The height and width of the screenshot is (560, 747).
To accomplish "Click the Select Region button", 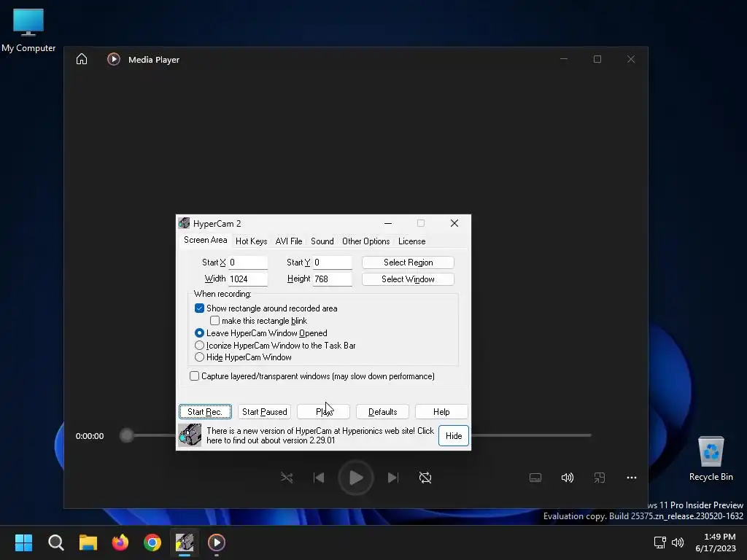I will (x=408, y=262).
